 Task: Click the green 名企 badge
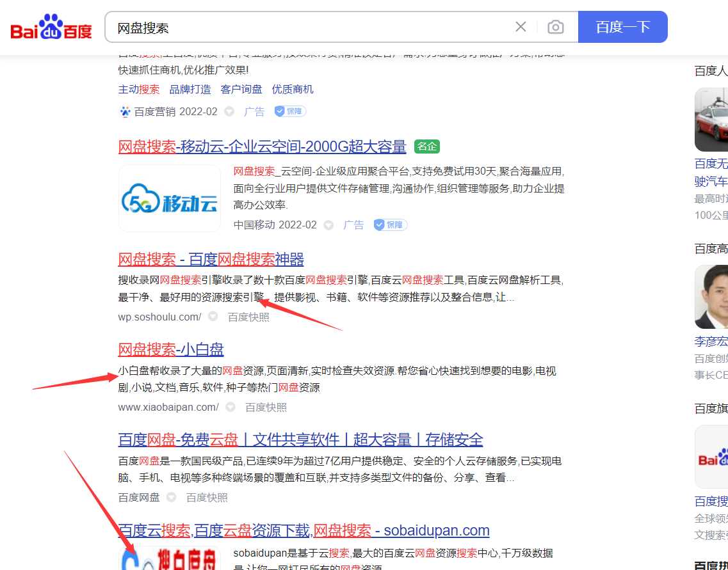pos(426,146)
